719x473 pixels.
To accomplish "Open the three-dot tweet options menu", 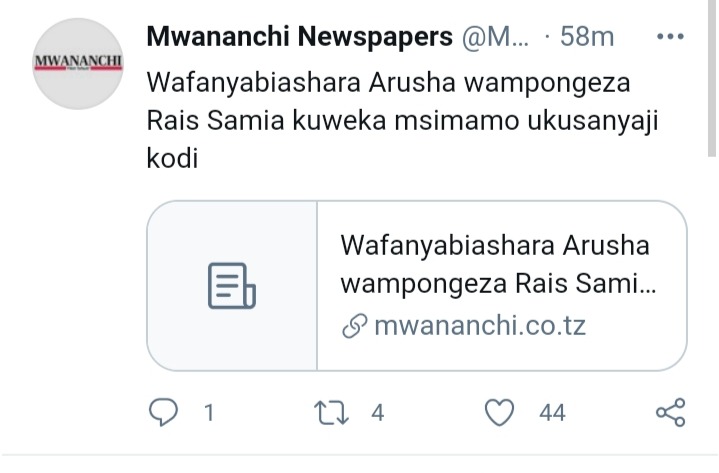I will [x=670, y=36].
